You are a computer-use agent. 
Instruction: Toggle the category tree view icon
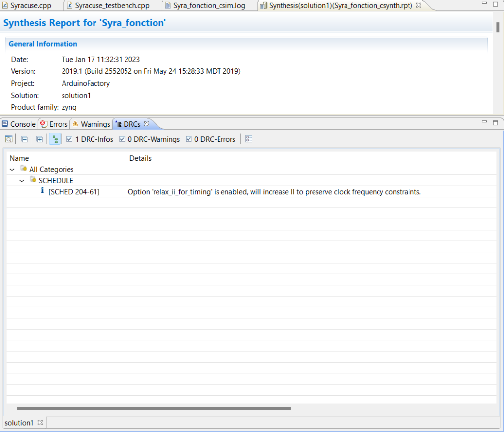tap(55, 139)
